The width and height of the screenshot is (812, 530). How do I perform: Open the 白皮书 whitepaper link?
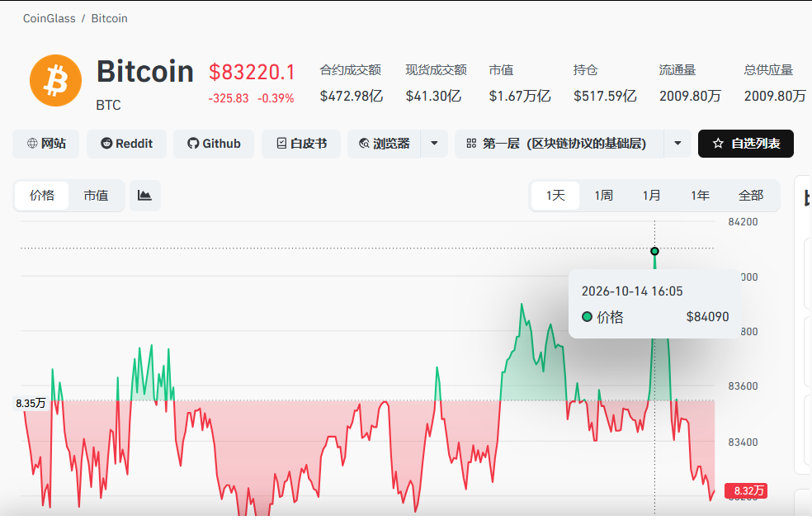pos(301,144)
